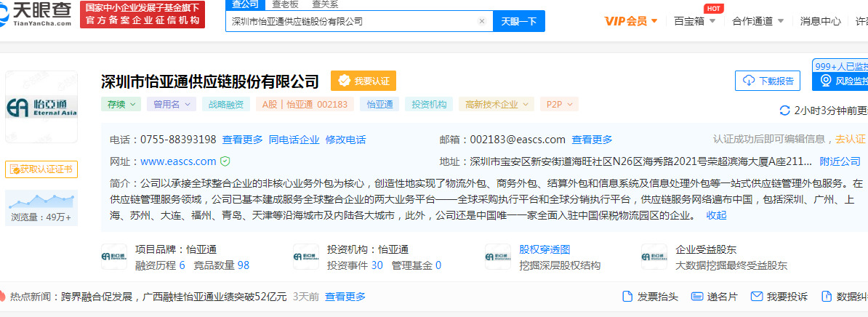This screenshot has height=317, width=868.
Task: Click the 管理基金 count 0
Action: 438,265
